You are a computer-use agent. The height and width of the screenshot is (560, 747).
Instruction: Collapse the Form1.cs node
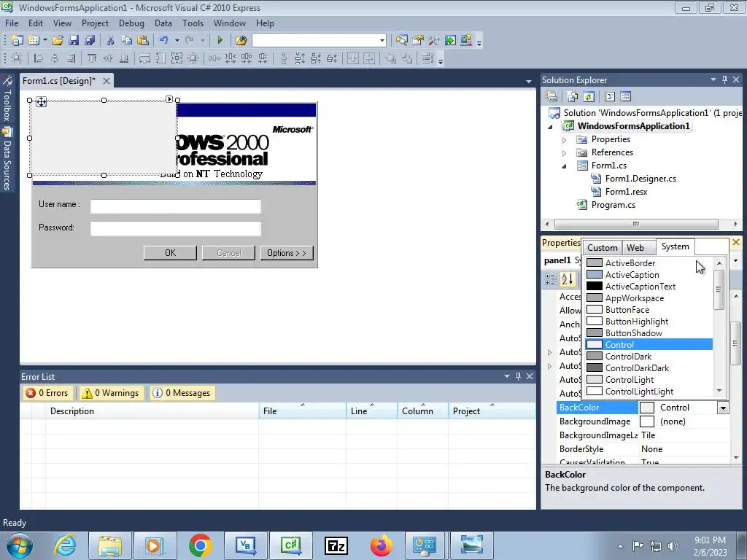(564, 166)
